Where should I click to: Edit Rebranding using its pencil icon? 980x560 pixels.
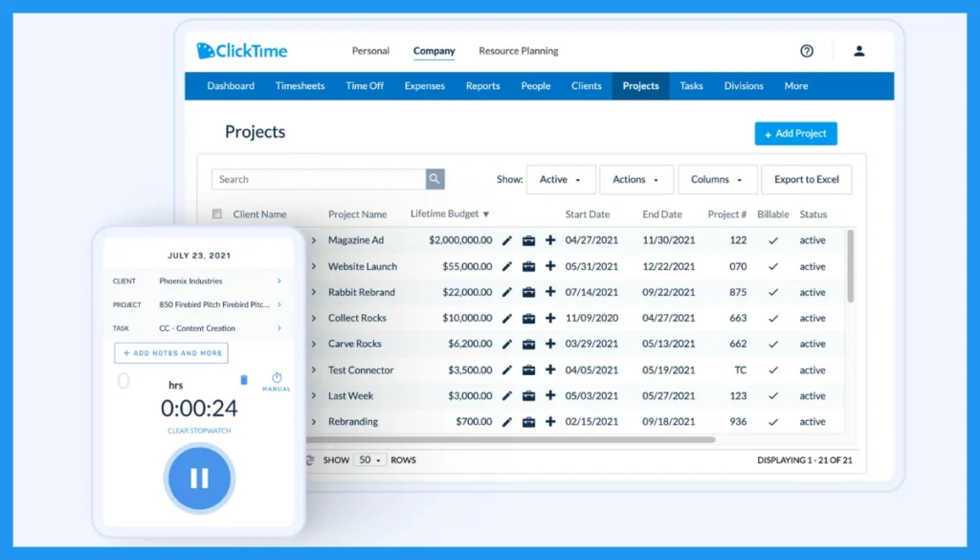507,422
